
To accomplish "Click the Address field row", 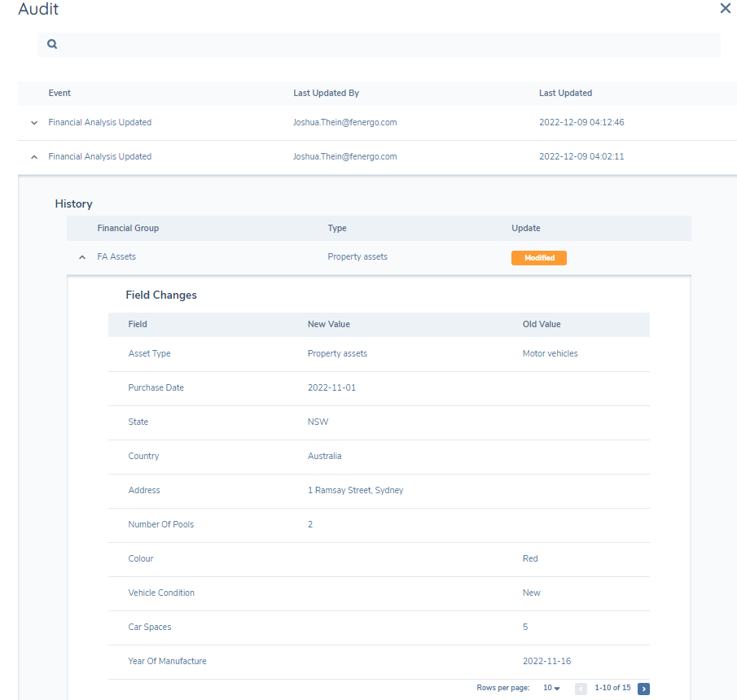I will tap(144, 491).
